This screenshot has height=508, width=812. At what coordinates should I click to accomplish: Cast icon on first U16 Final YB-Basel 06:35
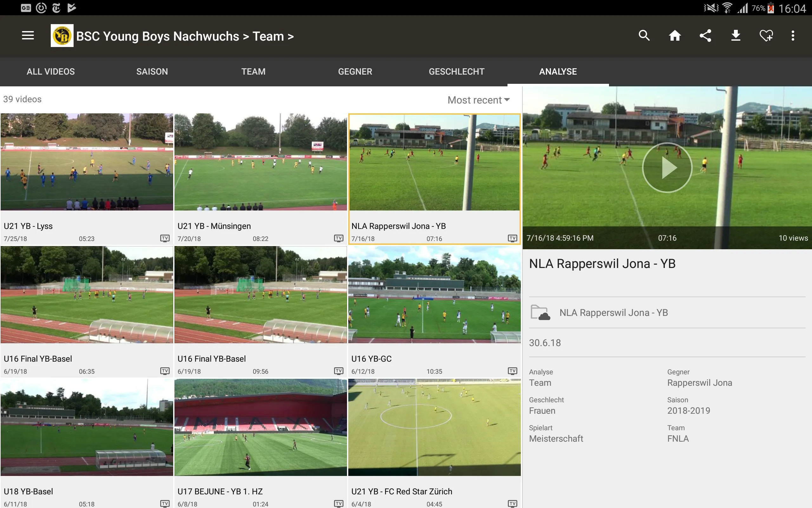tap(165, 371)
